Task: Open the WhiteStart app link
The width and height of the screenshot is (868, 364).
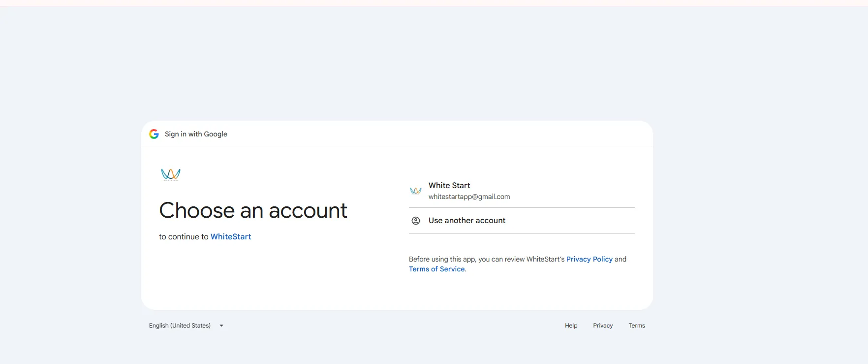Action: click(x=231, y=236)
